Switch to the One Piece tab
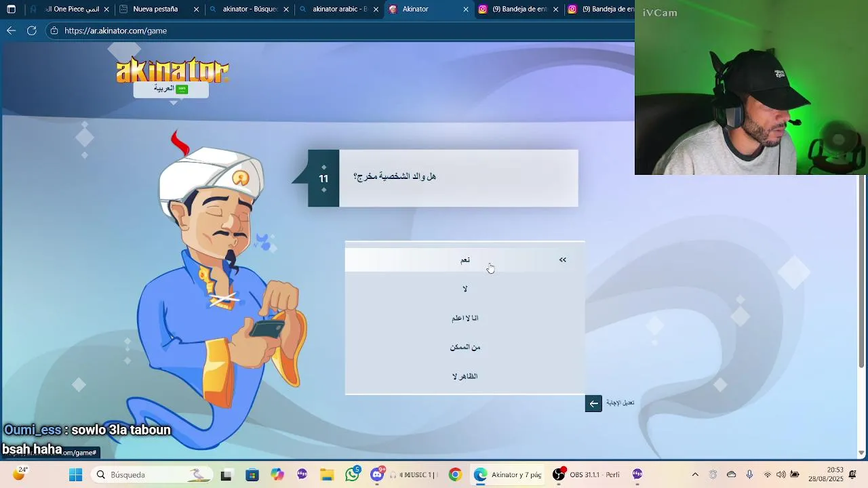The width and height of the screenshot is (868, 488). click(68, 9)
